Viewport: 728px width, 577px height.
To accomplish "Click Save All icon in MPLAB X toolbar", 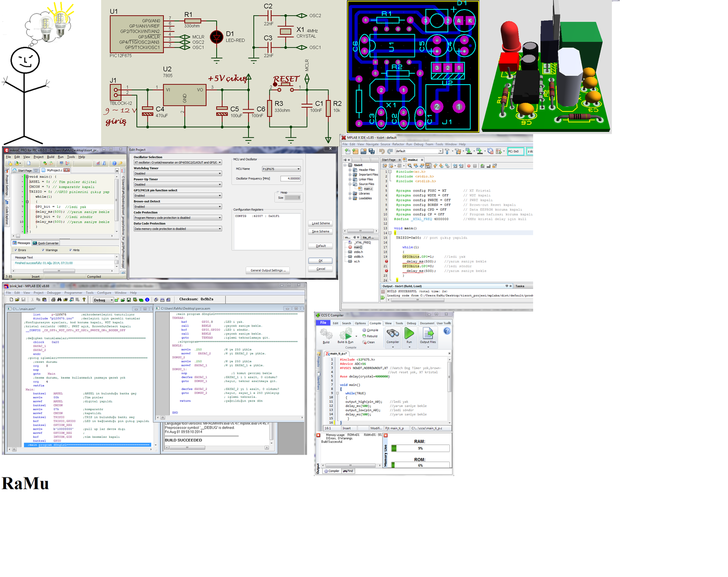I will (x=372, y=151).
